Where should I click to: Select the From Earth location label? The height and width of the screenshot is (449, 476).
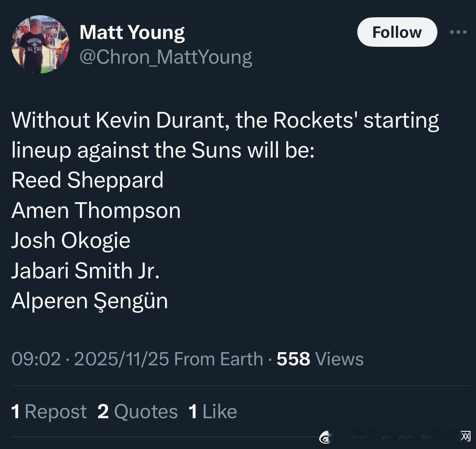click(218, 359)
